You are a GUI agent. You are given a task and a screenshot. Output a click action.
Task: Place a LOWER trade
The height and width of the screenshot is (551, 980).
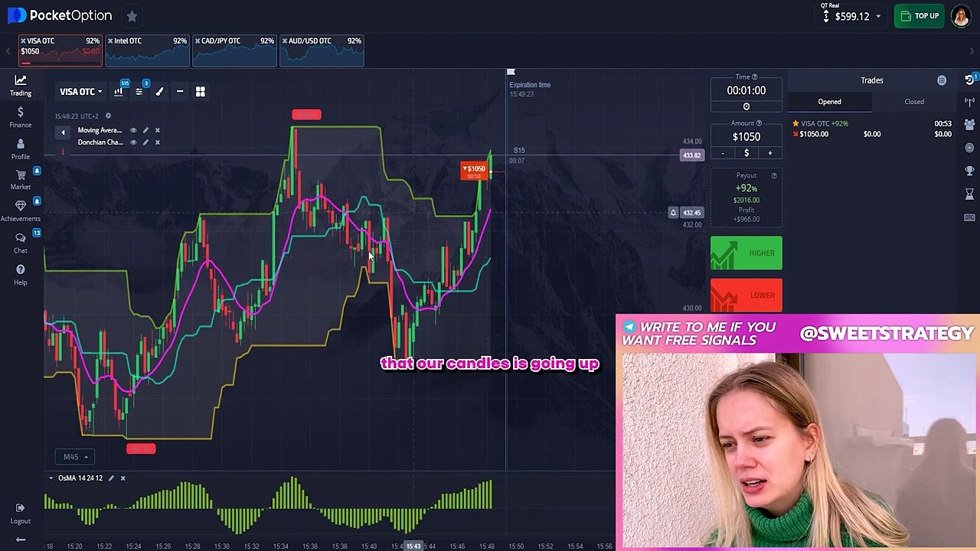[746, 295]
